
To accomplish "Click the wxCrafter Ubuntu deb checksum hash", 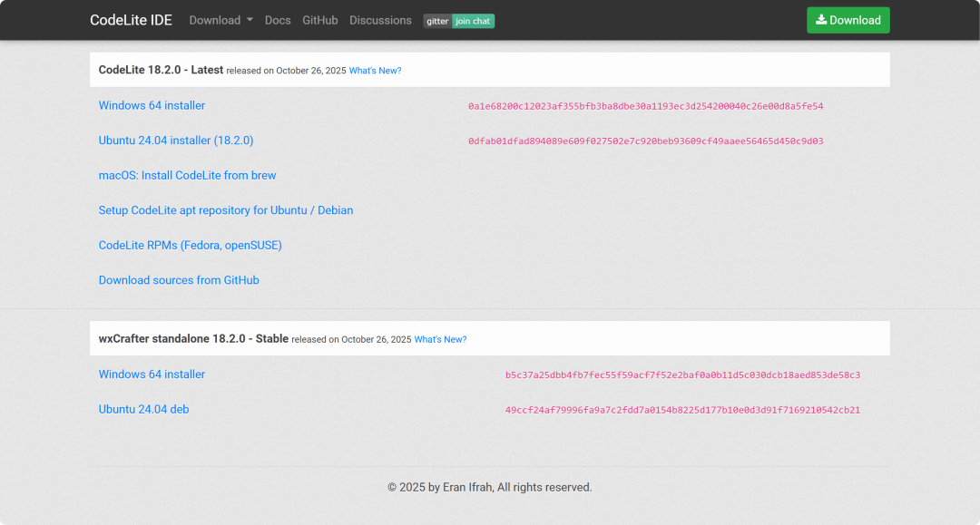I will (x=682, y=410).
